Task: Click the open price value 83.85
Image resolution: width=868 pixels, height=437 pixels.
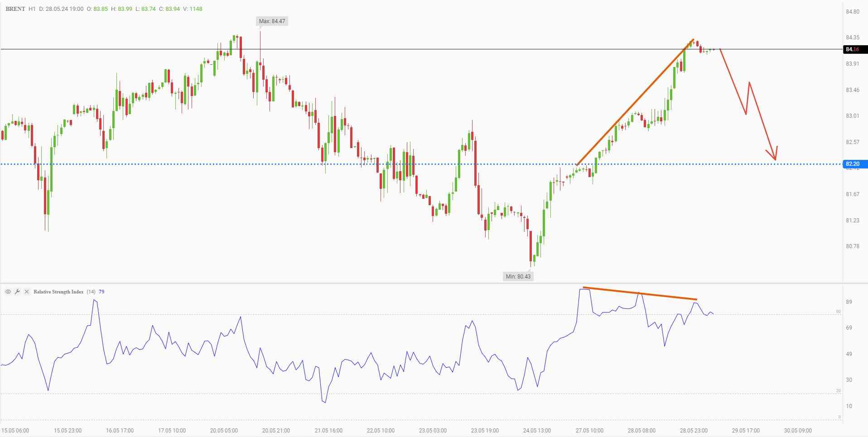Action: 101,9
